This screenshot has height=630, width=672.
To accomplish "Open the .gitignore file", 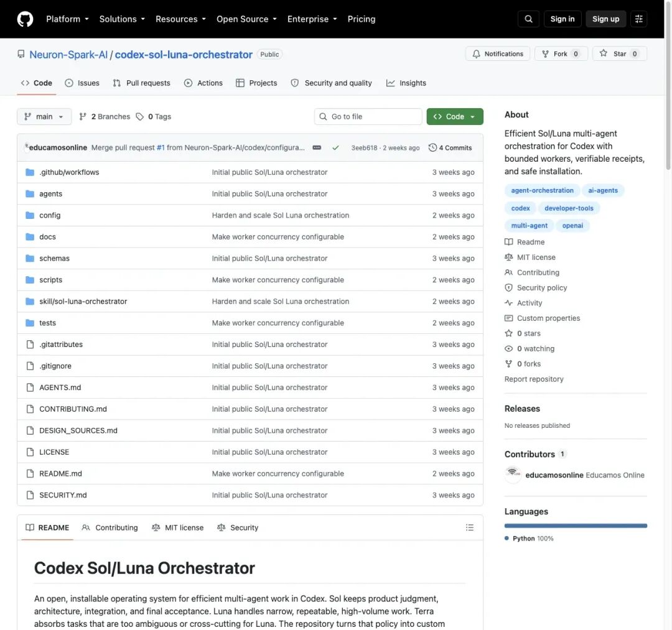I will tap(55, 366).
